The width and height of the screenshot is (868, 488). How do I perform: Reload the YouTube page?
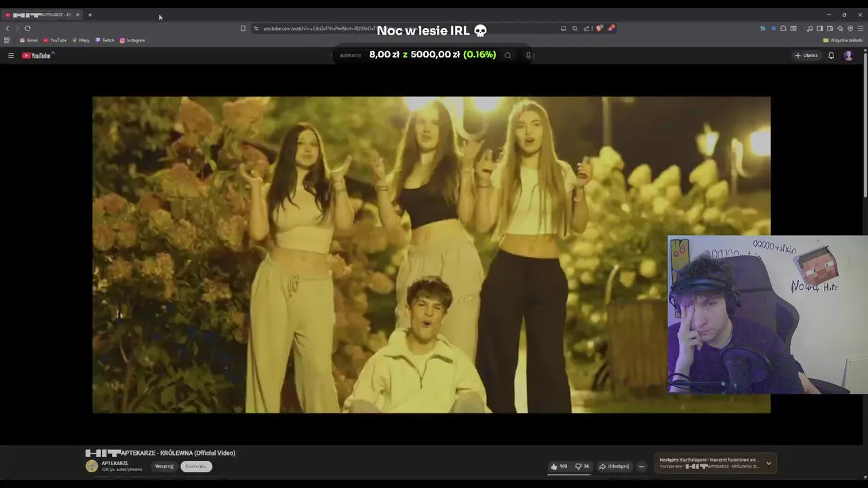click(x=28, y=28)
